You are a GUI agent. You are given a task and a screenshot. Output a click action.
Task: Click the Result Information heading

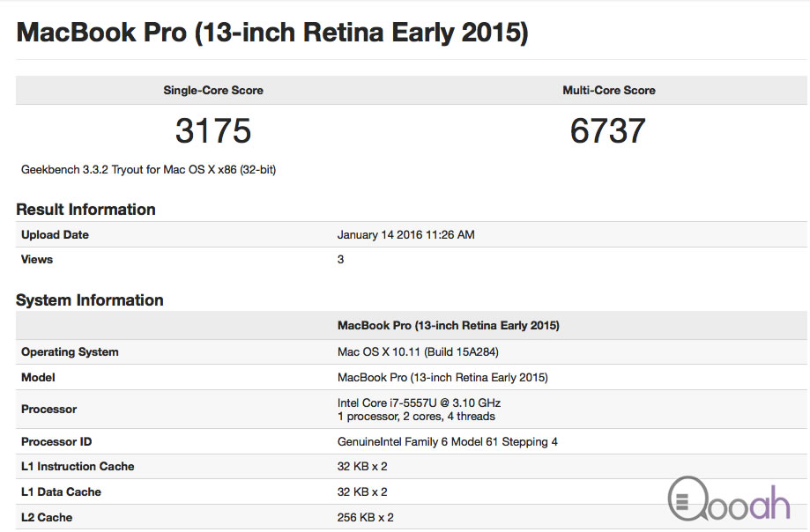pos(85,210)
